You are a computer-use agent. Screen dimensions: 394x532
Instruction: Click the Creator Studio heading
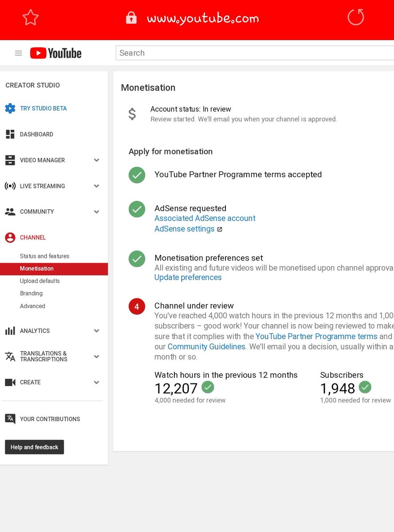pyautogui.click(x=32, y=85)
